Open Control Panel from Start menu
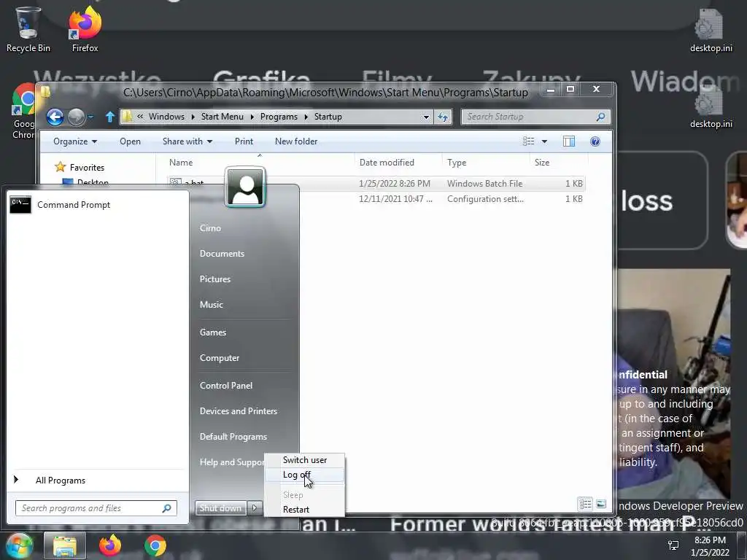 [226, 386]
